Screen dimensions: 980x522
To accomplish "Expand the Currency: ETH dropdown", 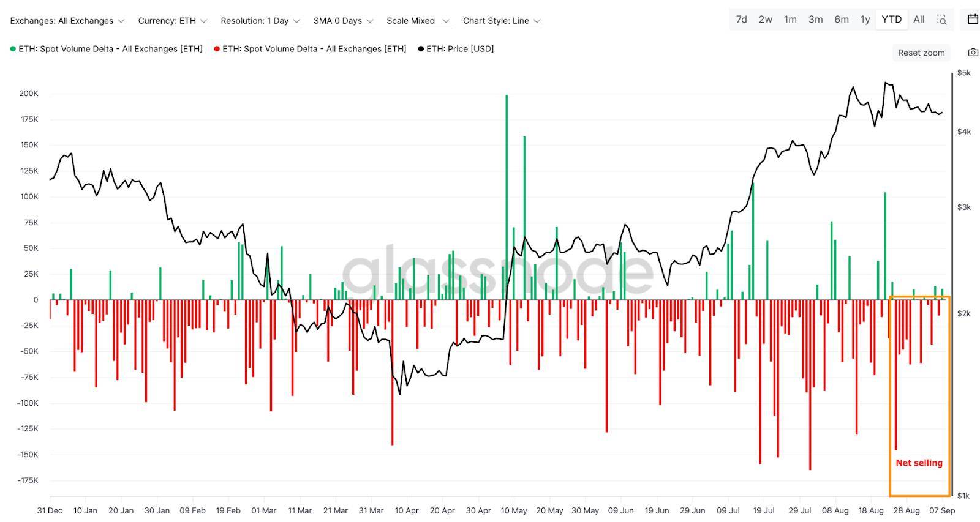I will pyautogui.click(x=173, y=21).
